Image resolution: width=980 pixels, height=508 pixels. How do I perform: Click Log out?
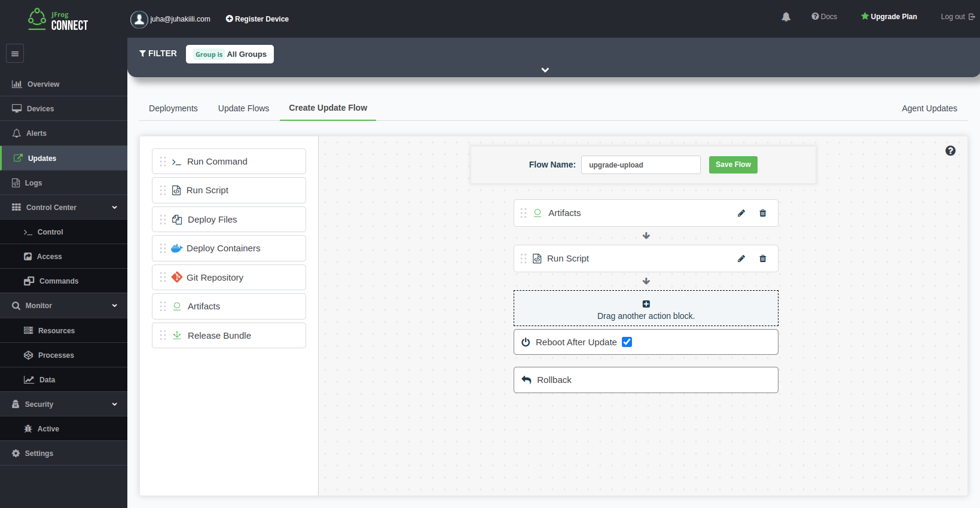click(958, 17)
